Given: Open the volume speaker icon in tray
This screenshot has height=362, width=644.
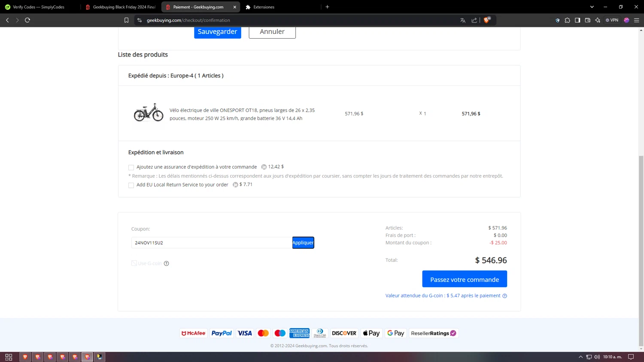Looking at the screenshot, I should point(597,357).
